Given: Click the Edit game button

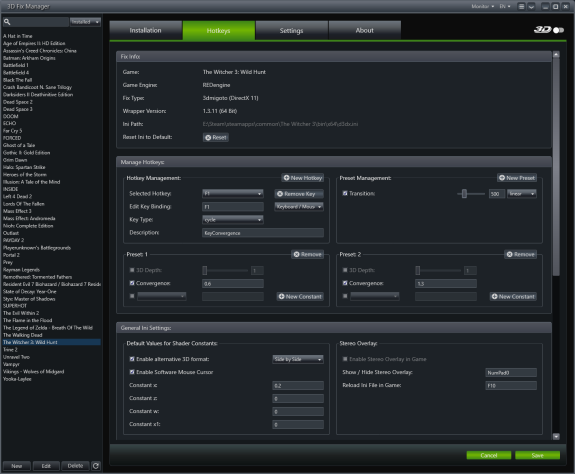Looking at the screenshot, I should point(46,466).
